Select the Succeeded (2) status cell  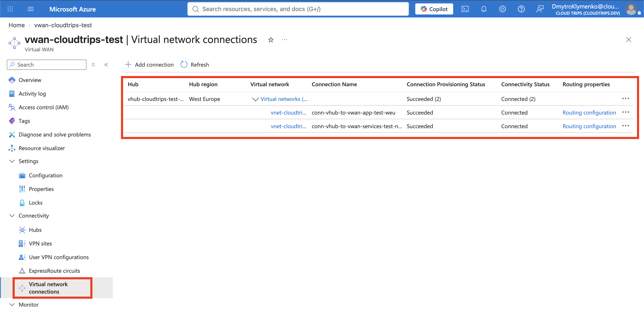(x=424, y=99)
